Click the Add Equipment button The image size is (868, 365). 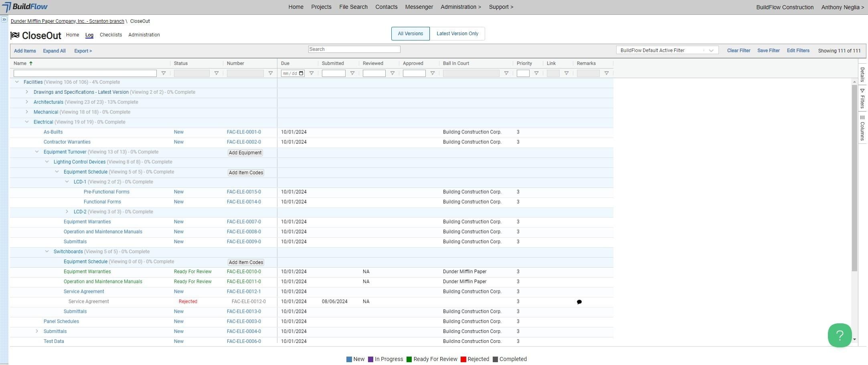tap(245, 153)
